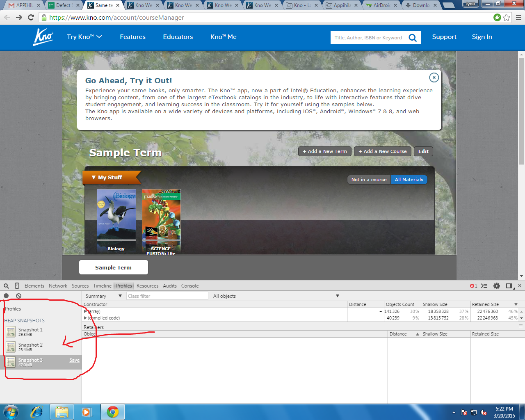The height and width of the screenshot is (420, 525).
Task: Expand the (compiled code) constructor row
Action: coord(85,318)
